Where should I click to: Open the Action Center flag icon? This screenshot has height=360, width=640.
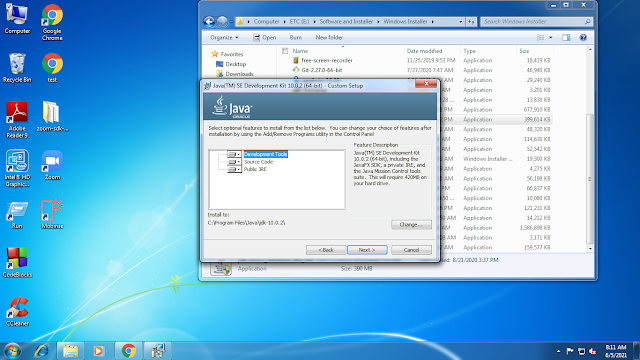[x=570, y=351]
